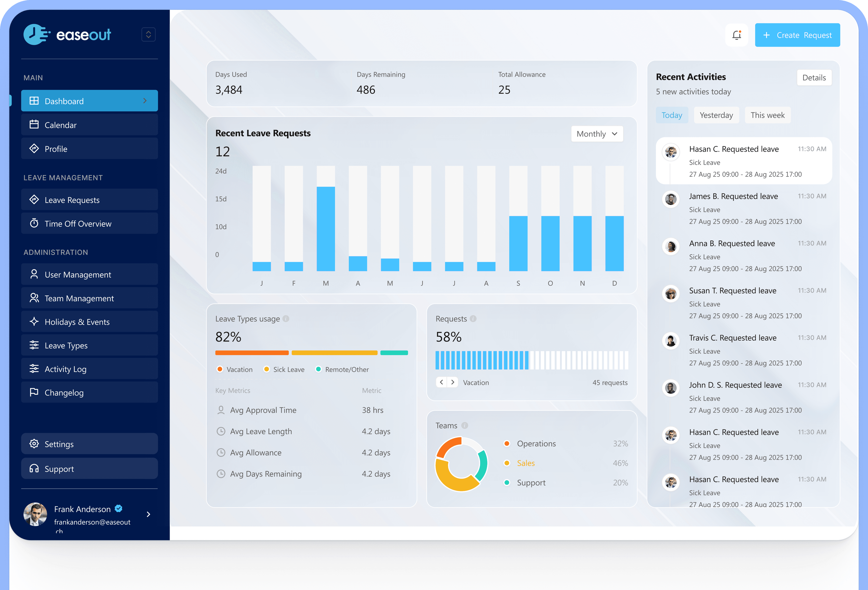Open the Monthly dropdown on Recent Leave Requests
868x590 pixels.
pyautogui.click(x=597, y=133)
